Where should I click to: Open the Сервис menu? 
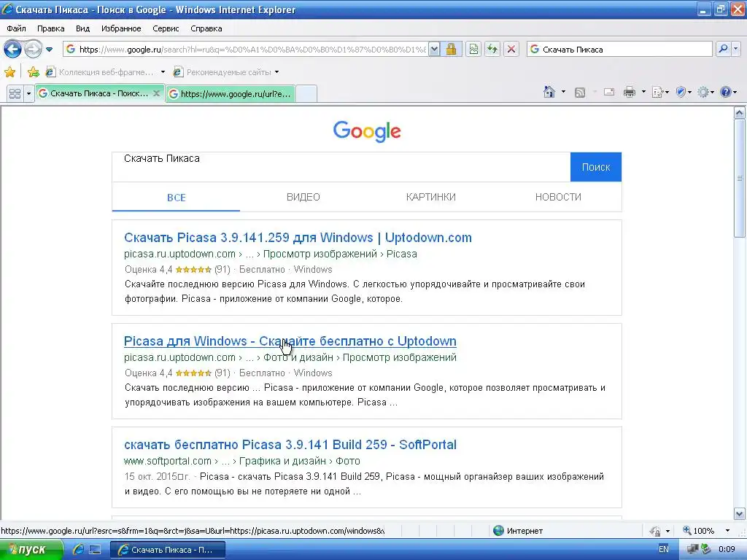point(166,28)
